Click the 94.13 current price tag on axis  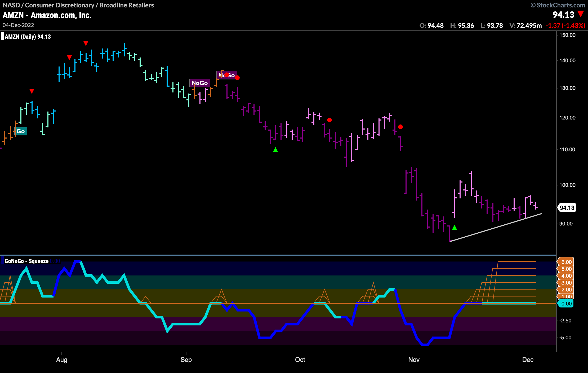(x=567, y=208)
